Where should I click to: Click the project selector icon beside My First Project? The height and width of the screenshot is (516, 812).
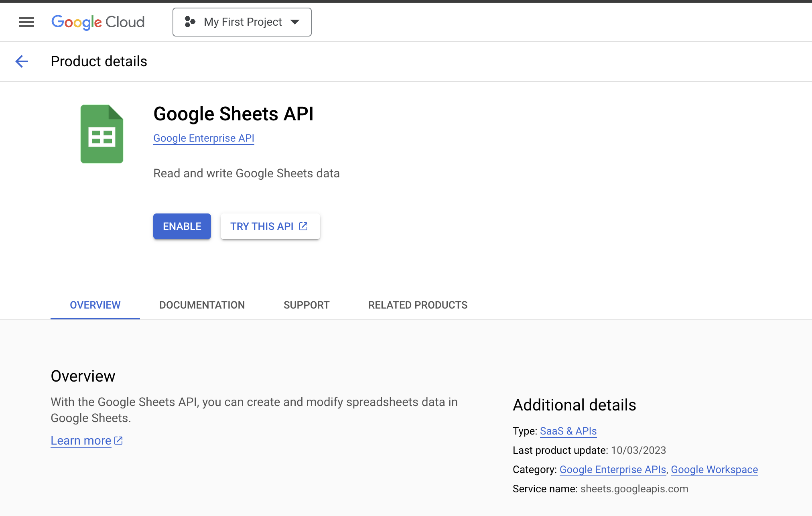[x=190, y=22]
